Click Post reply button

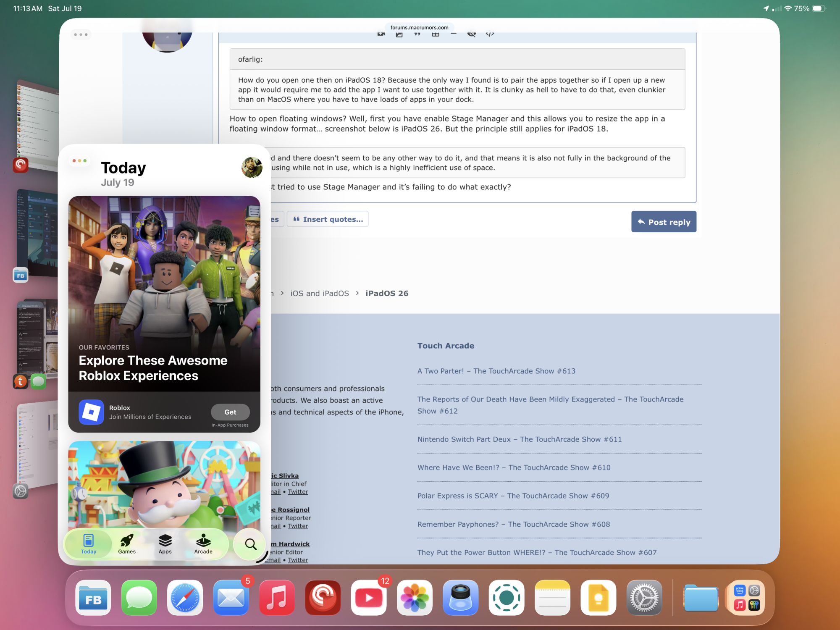(664, 222)
